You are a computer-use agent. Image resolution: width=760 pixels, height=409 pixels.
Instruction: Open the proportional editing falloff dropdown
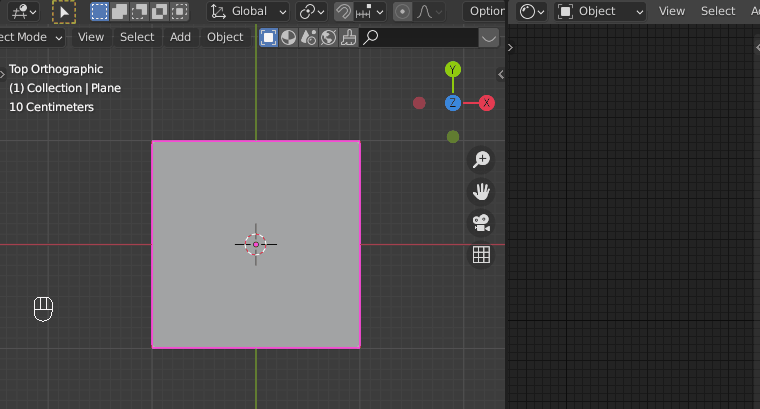(x=429, y=12)
